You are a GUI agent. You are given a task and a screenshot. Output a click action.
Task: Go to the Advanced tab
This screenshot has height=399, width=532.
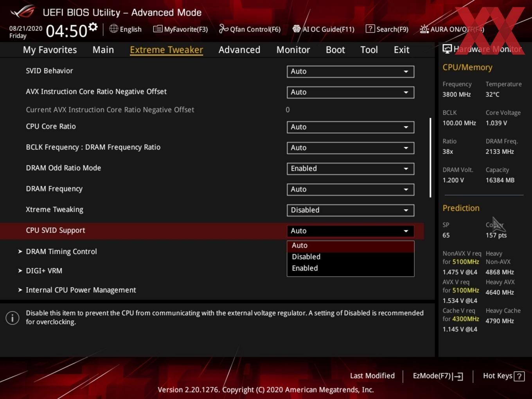pyautogui.click(x=239, y=50)
